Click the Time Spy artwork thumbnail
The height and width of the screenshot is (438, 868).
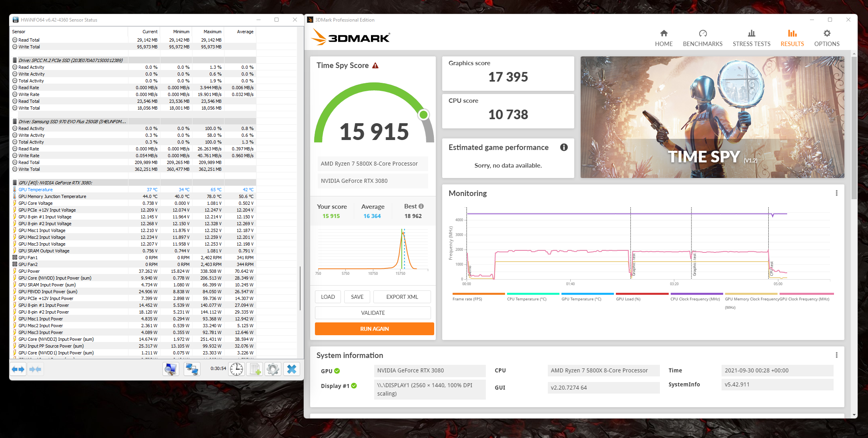[x=712, y=117]
